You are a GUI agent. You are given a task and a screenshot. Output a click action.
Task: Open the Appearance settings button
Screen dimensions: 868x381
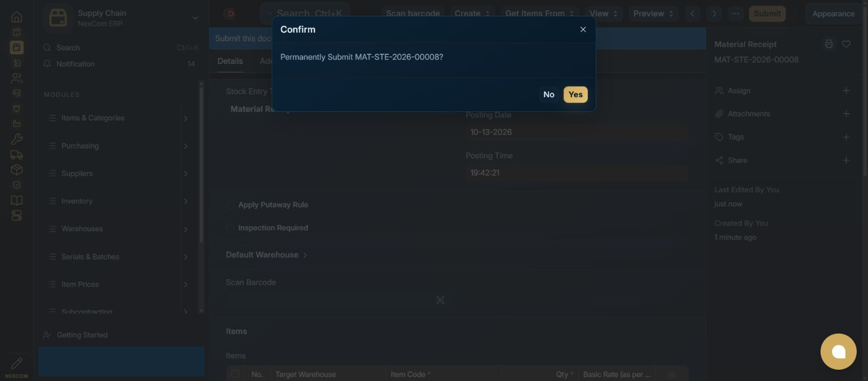[x=834, y=14]
